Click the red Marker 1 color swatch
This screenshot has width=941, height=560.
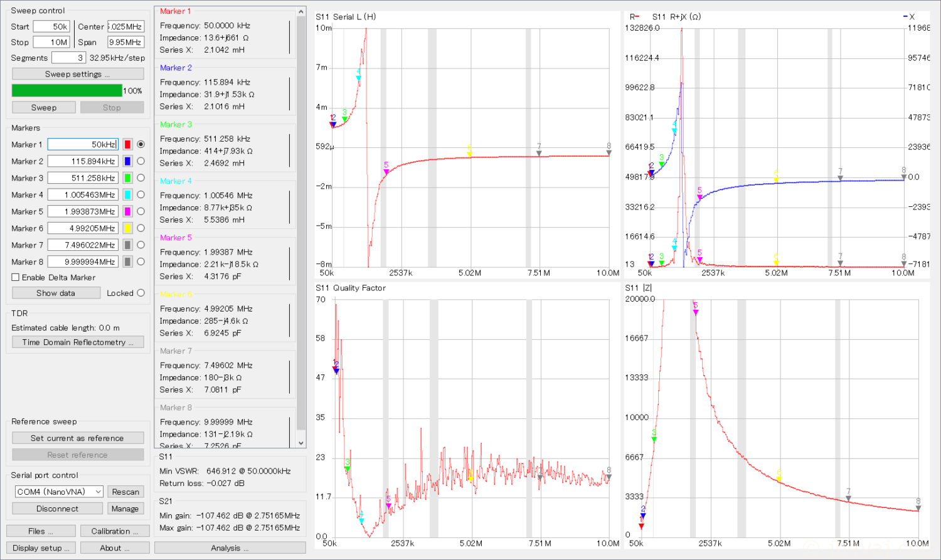tap(127, 144)
